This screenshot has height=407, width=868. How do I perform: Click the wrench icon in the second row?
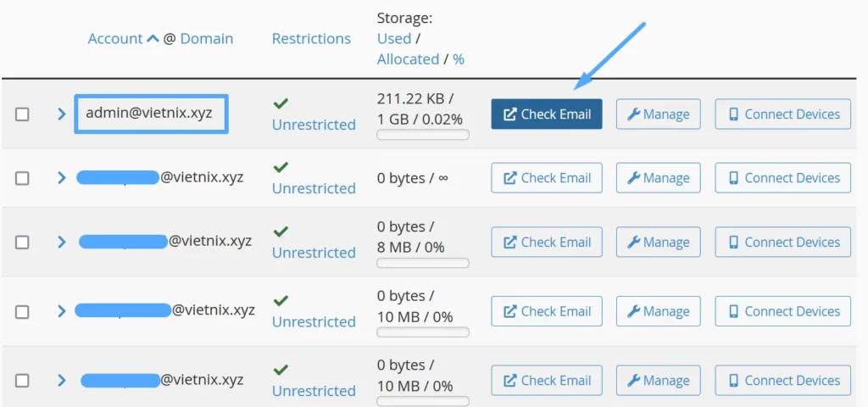[632, 178]
